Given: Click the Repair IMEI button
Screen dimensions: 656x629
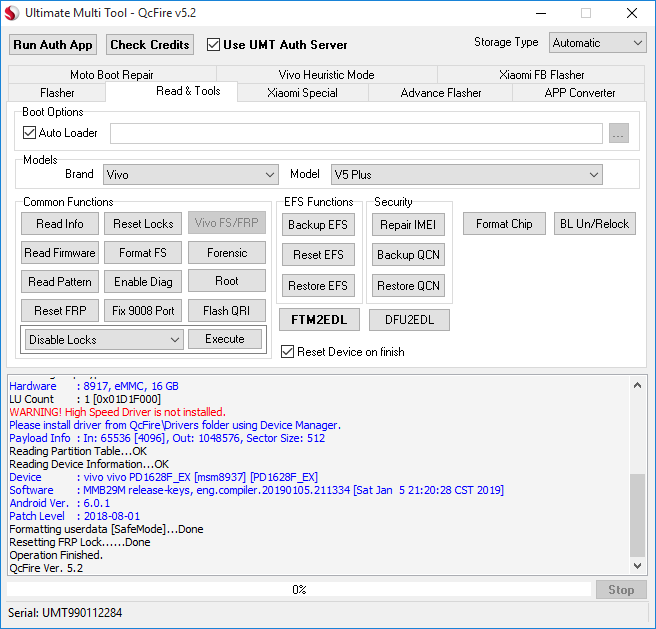Looking at the screenshot, I should [x=408, y=225].
